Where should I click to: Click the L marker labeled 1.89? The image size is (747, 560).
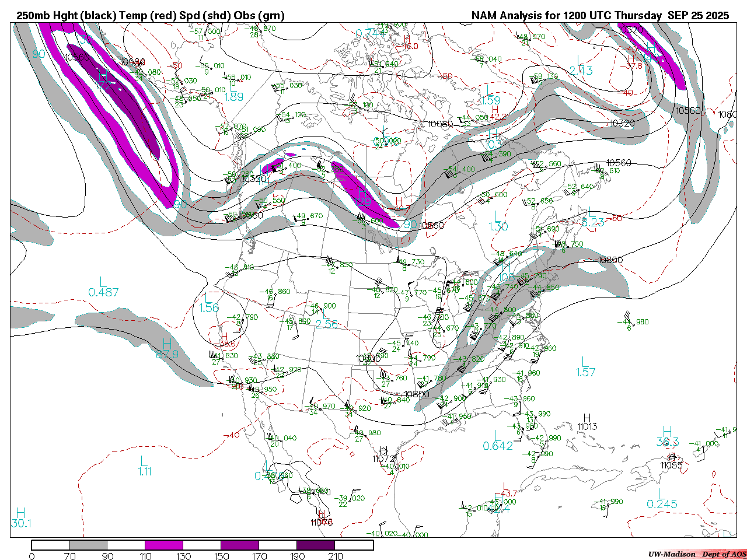233,87
